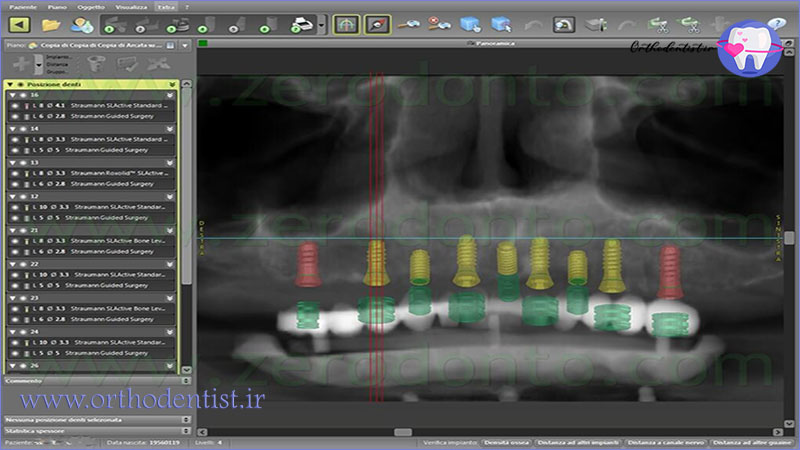Open the Visualizza menu
This screenshot has height=450, width=800.
[131, 7]
